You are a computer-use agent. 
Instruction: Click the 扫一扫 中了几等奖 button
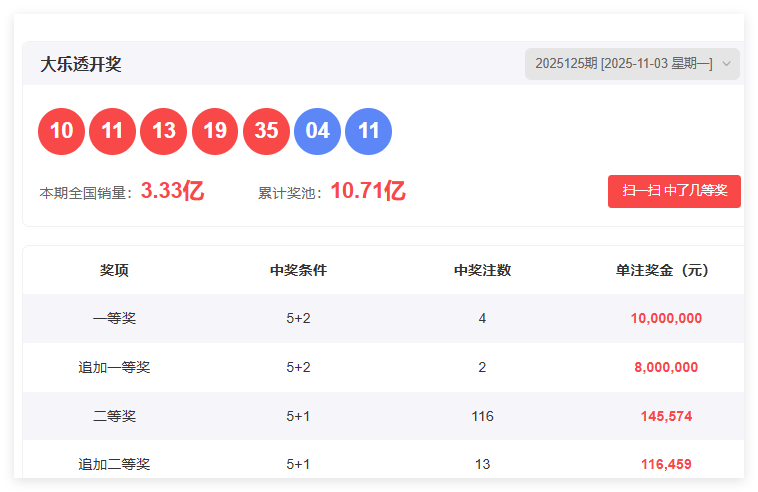[x=674, y=191]
